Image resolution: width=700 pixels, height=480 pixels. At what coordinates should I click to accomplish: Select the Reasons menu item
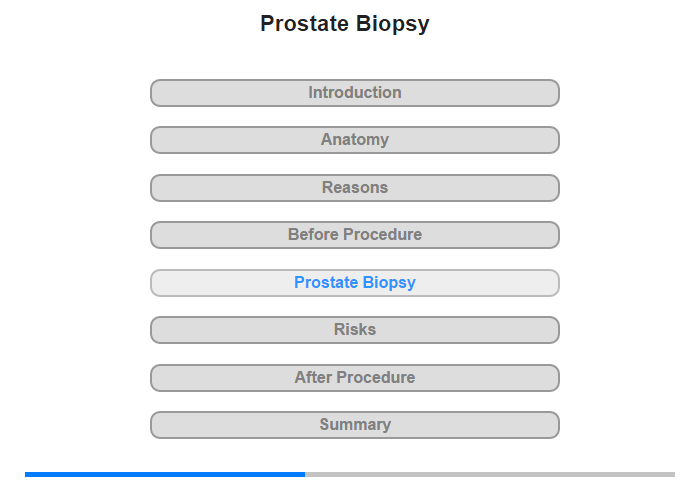354,188
